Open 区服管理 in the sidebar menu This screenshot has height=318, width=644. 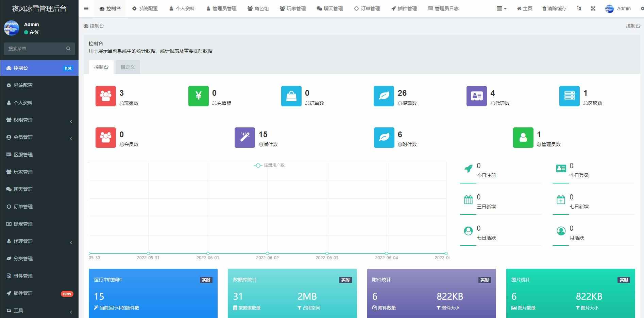point(39,155)
